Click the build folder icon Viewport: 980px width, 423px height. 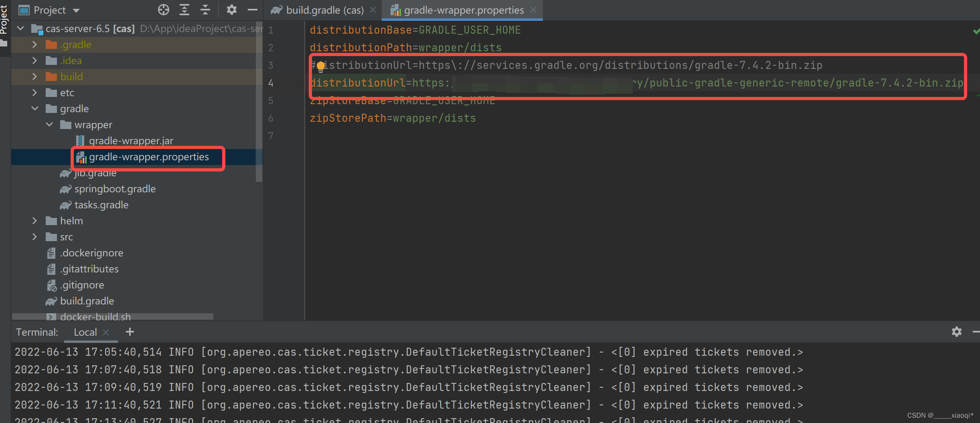tap(51, 77)
